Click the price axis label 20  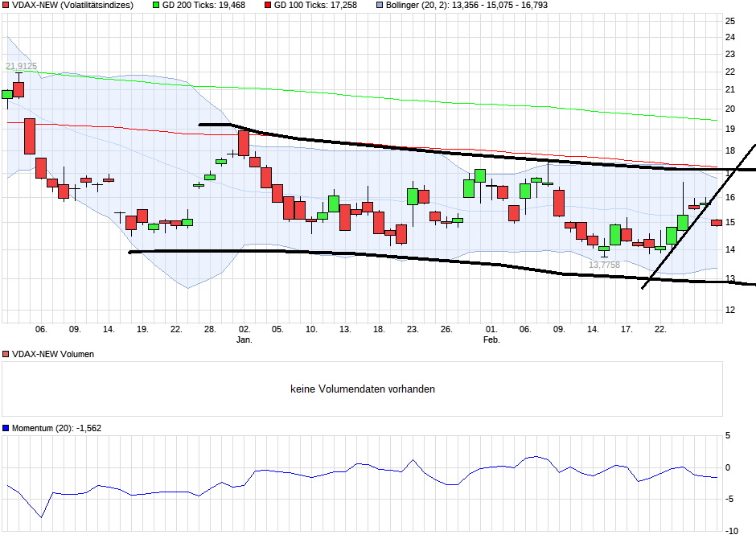[730, 109]
